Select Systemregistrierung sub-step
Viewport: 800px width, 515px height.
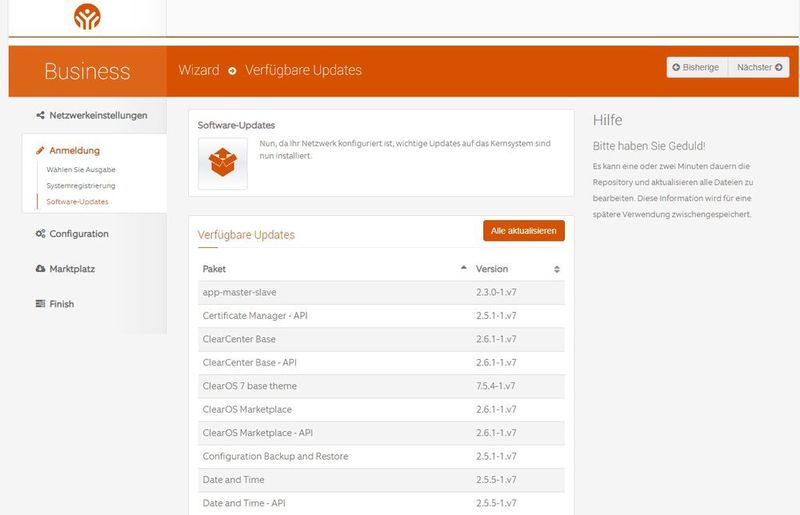[x=81, y=186]
